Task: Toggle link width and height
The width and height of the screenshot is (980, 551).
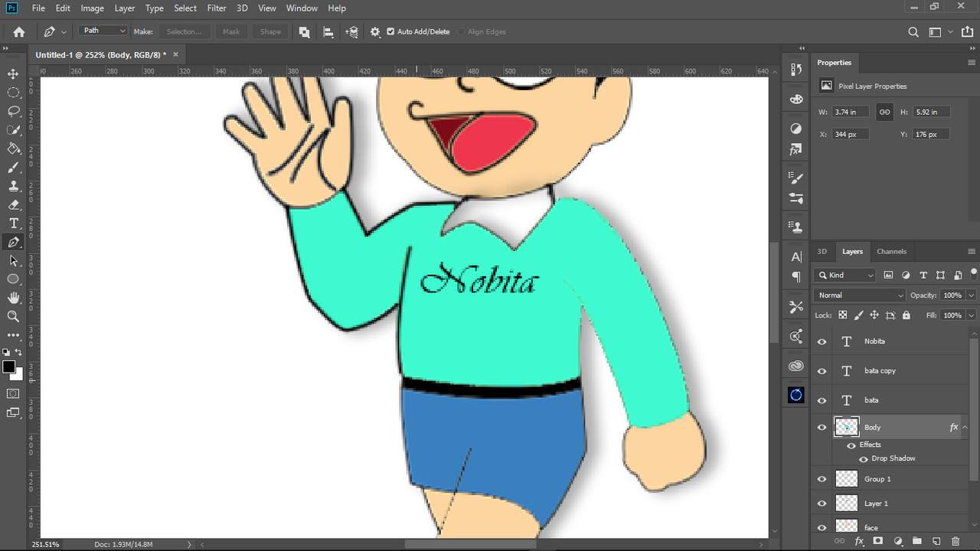Action: pyautogui.click(x=884, y=112)
